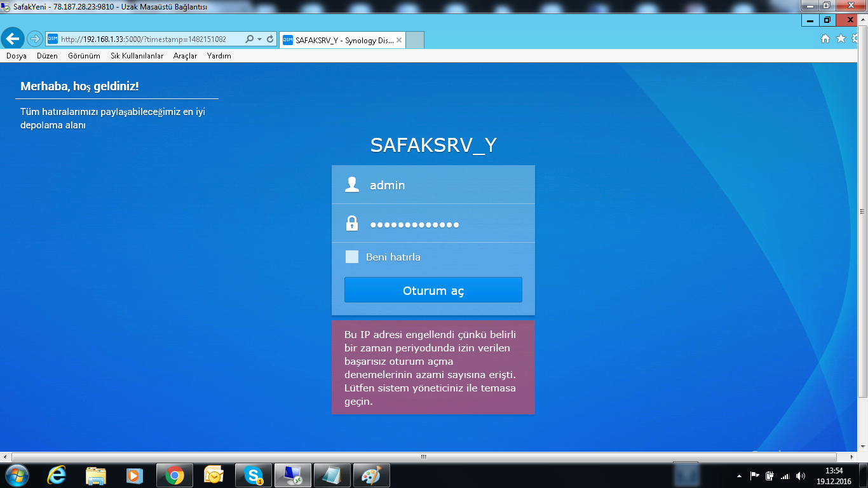Click the admin username field
Screen dimensions: 868x488
[x=445, y=185]
